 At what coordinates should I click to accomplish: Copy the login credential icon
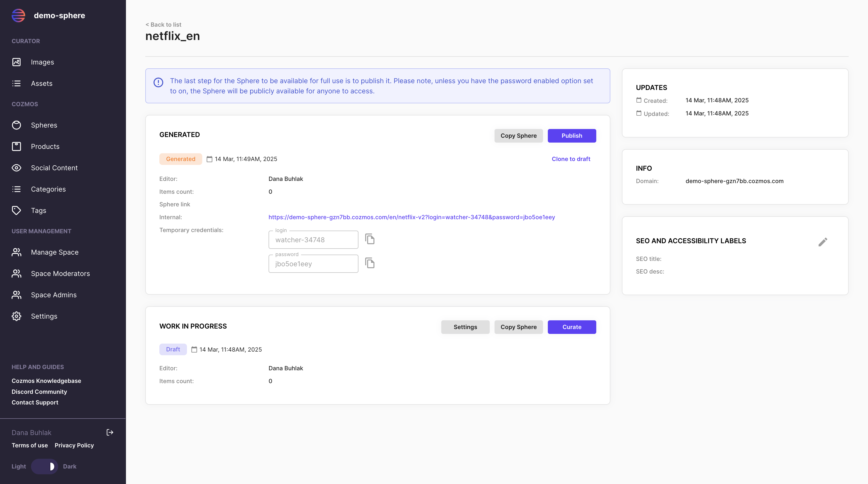(370, 239)
